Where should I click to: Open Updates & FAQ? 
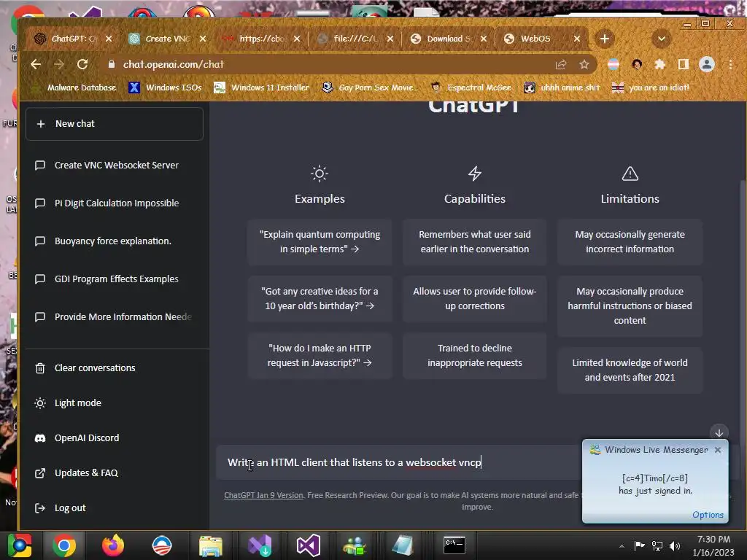coord(115,472)
